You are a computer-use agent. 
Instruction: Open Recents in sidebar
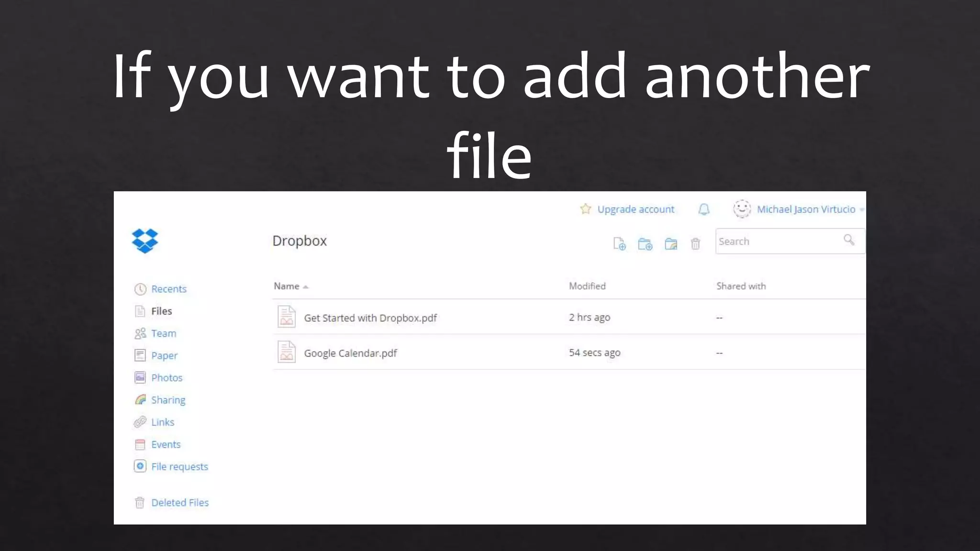(169, 289)
